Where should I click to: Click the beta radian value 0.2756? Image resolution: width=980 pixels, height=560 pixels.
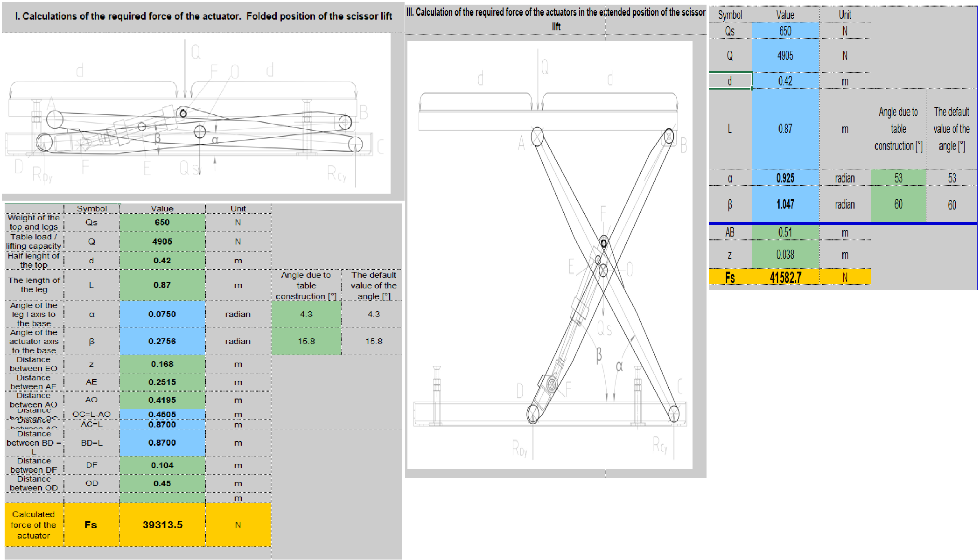tap(162, 341)
